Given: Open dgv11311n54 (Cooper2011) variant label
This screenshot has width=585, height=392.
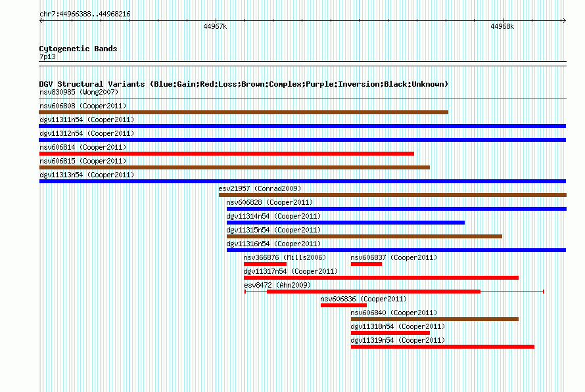Looking at the screenshot, I should pyautogui.click(x=87, y=120).
